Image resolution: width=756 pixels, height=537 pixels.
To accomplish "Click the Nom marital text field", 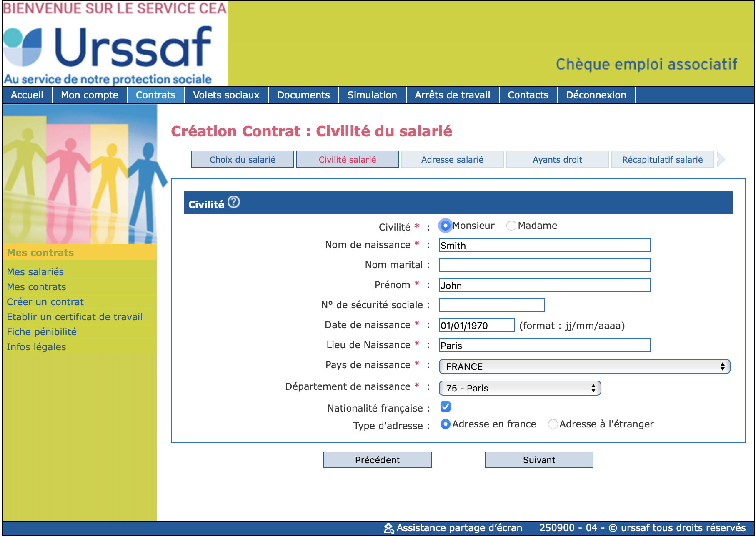I will click(544, 265).
